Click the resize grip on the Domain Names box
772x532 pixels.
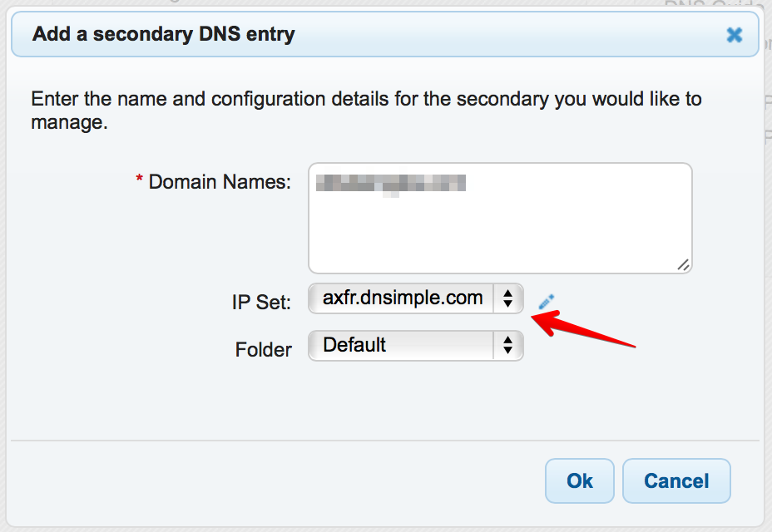coord(683,265)
